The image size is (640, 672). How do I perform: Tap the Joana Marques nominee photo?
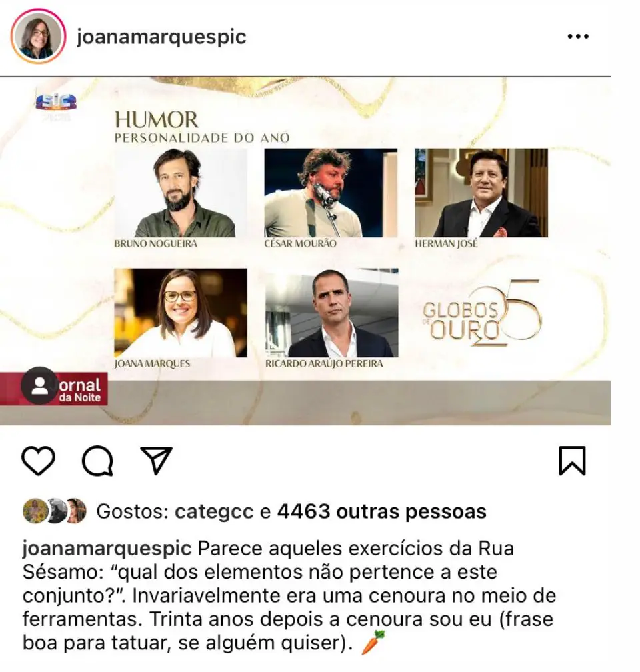[181, 313]
